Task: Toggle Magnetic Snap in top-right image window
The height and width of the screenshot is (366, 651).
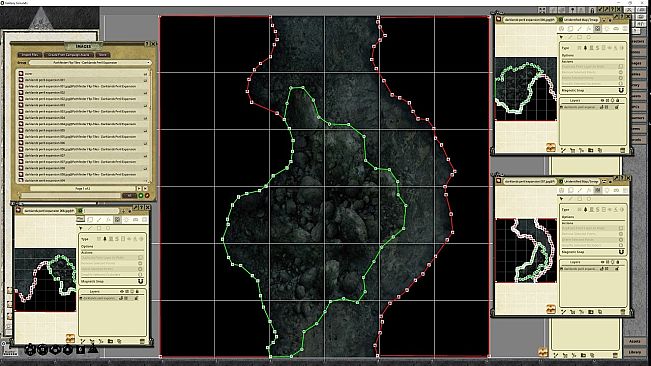Action: [x=621, y=90]
